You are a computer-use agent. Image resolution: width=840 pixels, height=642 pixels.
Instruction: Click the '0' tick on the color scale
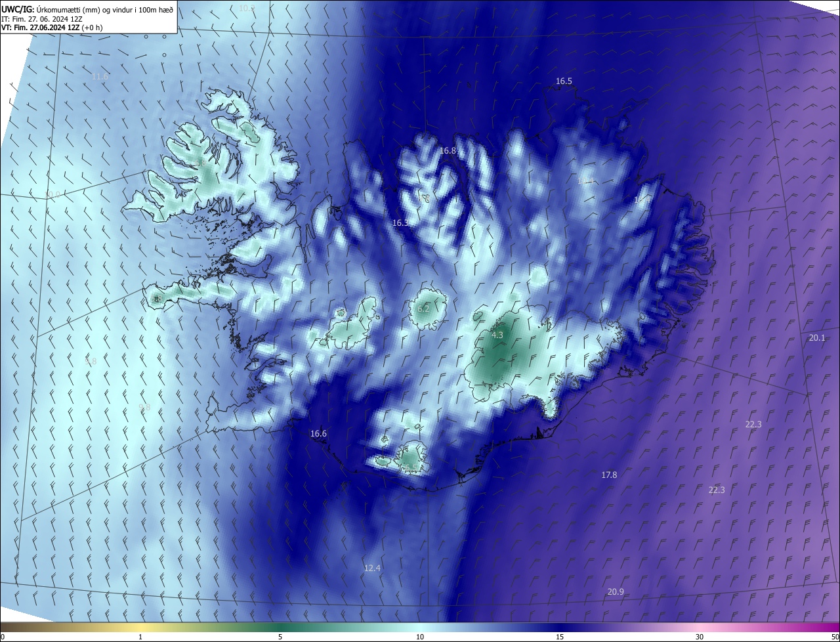[x=3, y=637]
